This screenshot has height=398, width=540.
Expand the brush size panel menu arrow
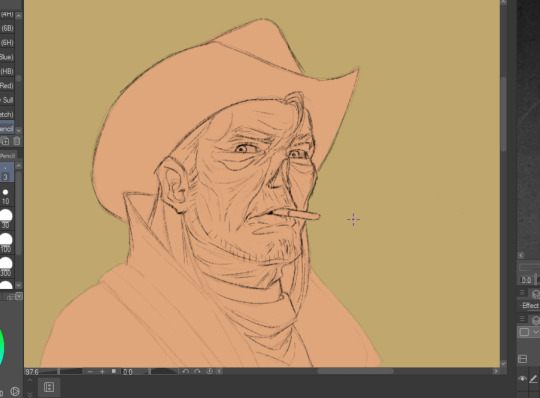(x=19, y=296)
